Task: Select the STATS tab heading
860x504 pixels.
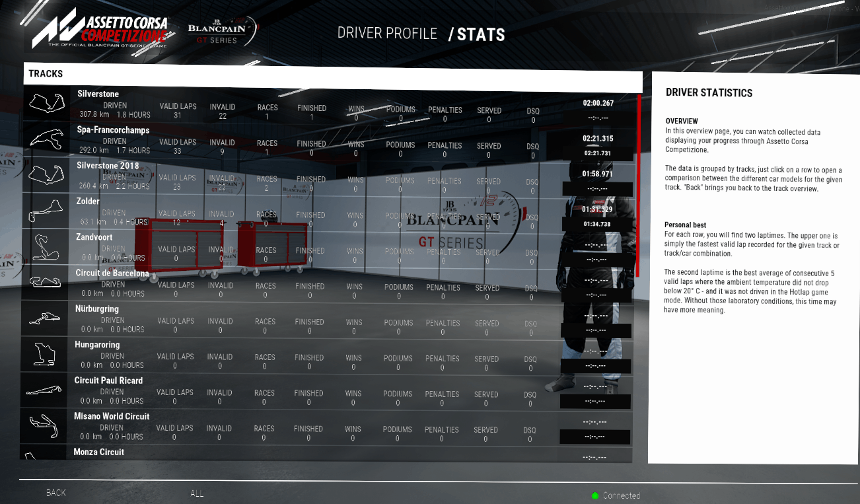Action: (x=481, y=34)
